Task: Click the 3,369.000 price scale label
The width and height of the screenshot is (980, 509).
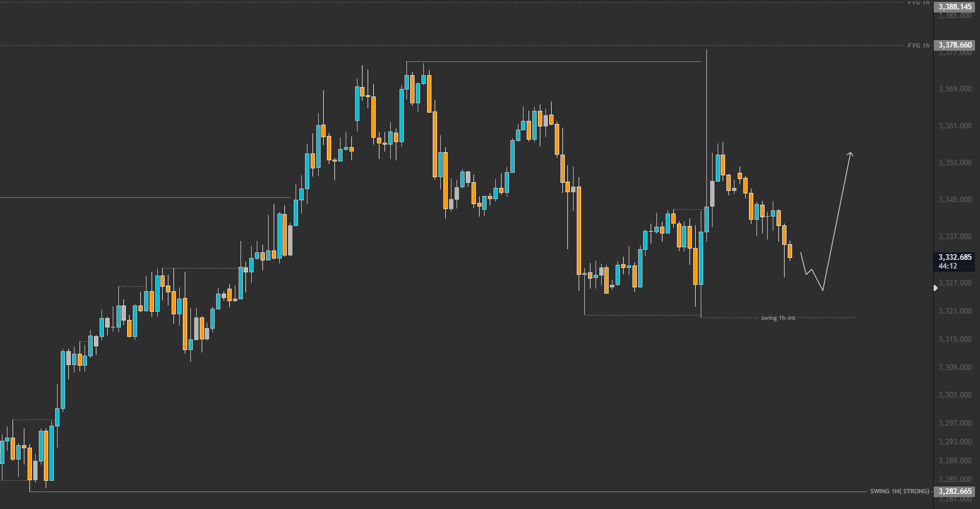Action: click(955, 89)
